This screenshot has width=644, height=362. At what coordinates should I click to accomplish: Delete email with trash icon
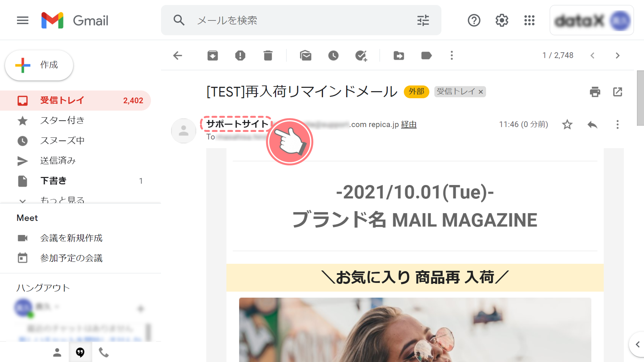268,55
